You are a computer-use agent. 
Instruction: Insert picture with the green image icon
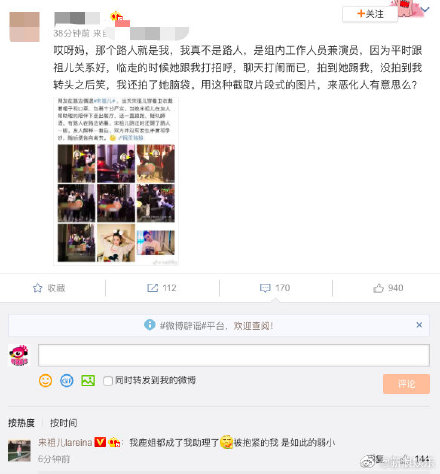click(88, 380)
